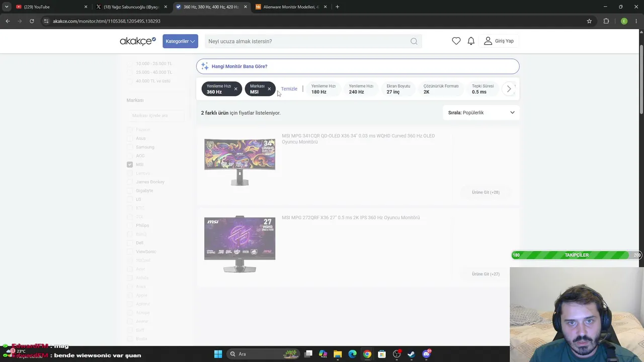Open Hangi Monitör Bana Göre? assistant

coord(358,66)
